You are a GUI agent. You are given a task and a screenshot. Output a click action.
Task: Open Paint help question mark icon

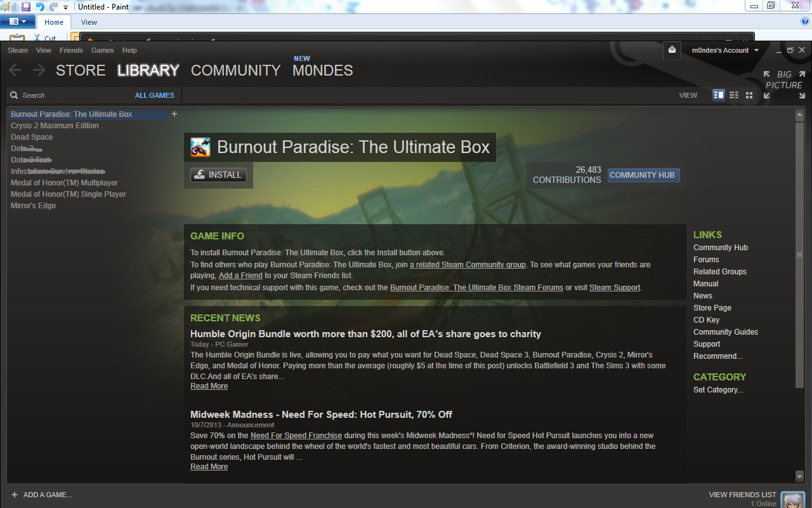coord(805,22)
